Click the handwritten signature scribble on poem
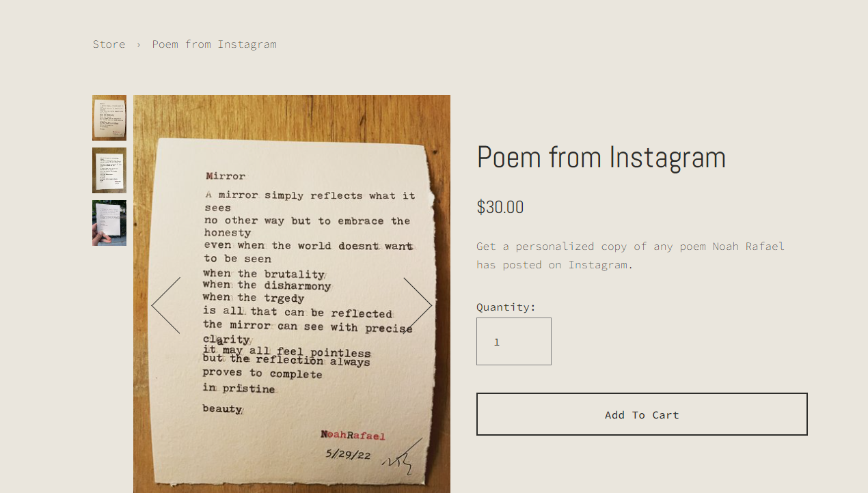Viewport: 868px width, 493px height. click(x=400, y=461)
